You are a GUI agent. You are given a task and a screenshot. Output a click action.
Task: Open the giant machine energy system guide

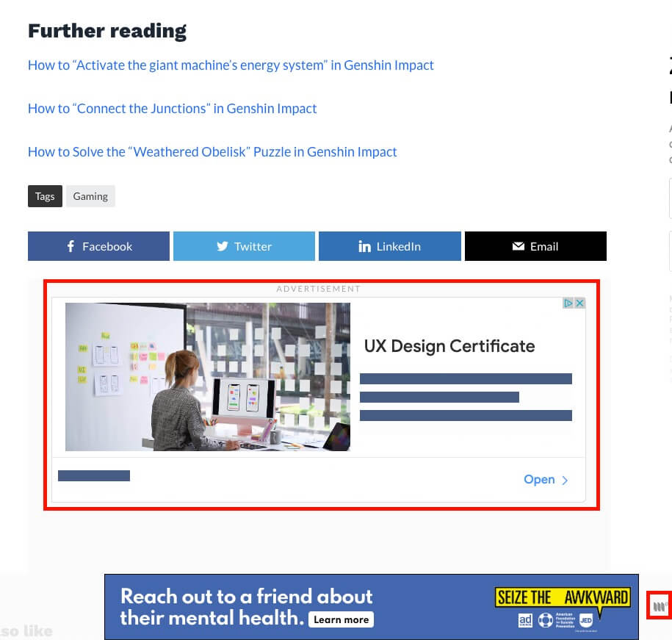coord(231,65)
